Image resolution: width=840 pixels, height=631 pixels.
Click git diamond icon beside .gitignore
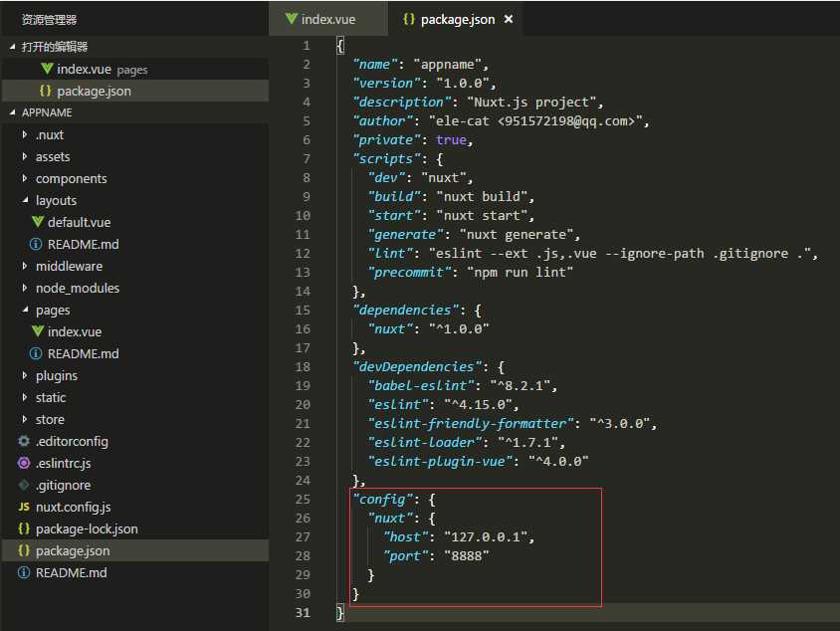coord(24,485)
